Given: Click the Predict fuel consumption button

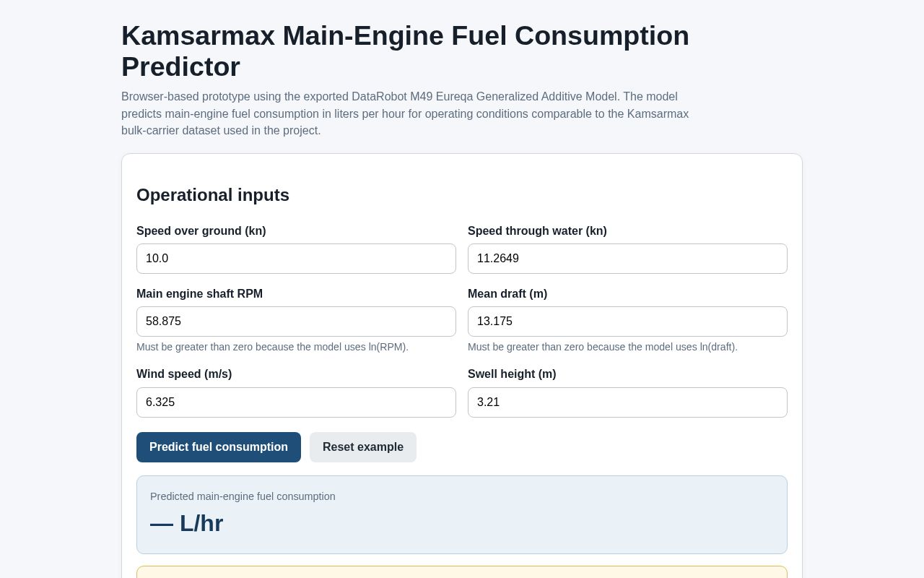Looking at the screenshot, I should pyautogui.click(x=219, y=447).
